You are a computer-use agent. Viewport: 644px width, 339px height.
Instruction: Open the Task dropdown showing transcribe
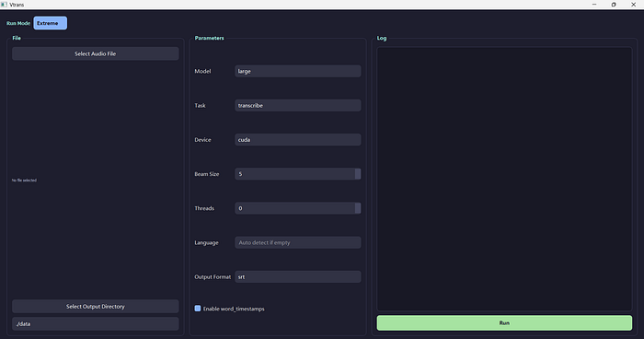tap(298, 105)
